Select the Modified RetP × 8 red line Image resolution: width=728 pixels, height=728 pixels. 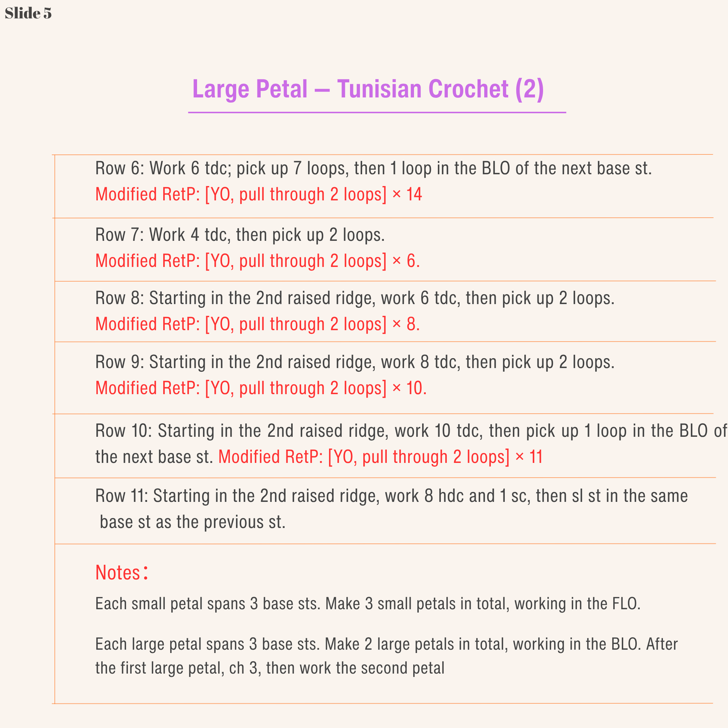coord(257,324)
